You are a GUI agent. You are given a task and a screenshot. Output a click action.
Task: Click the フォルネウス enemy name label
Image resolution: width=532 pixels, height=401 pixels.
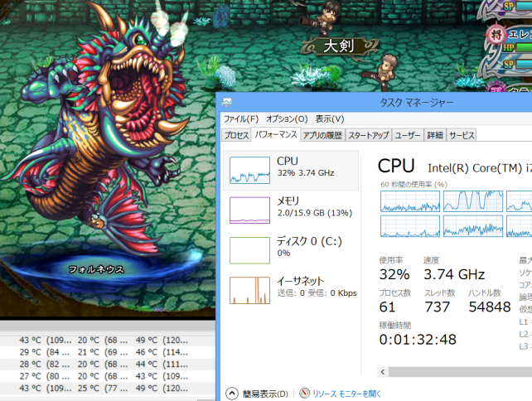point(96,270)
